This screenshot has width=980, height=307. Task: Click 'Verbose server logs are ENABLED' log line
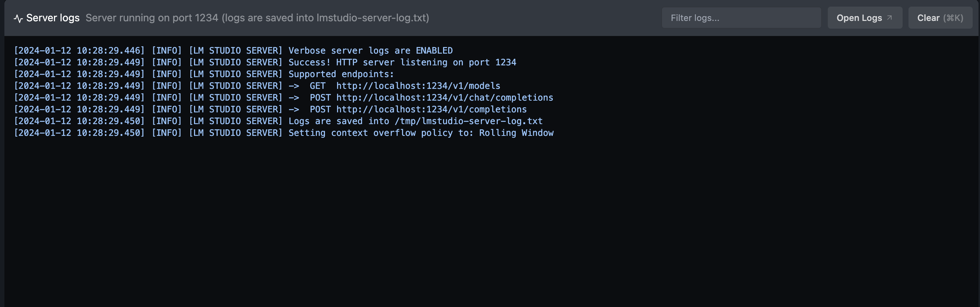pos(233,51)
